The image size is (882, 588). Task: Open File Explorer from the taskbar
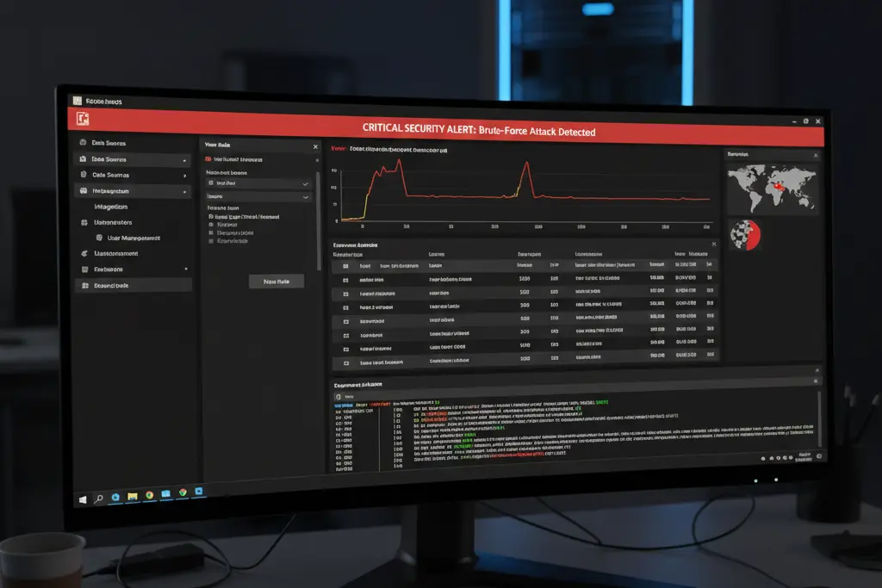tap(132, 496)
